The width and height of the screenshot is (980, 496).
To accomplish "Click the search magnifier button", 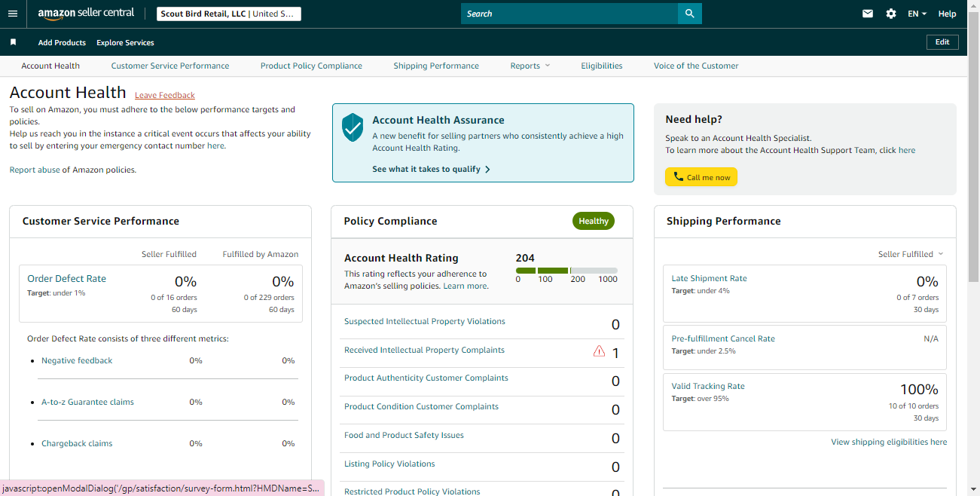I will [689, 14].
